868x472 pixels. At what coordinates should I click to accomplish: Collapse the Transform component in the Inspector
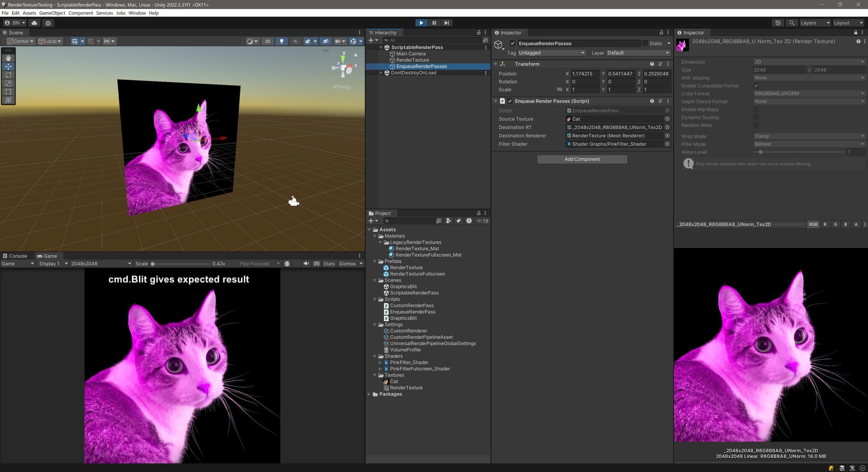[495, 64]
